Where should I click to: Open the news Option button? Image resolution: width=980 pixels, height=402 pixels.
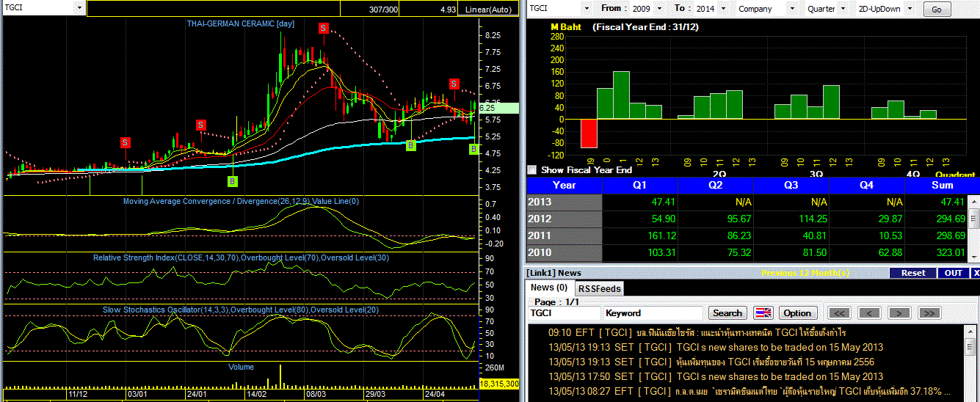coord(797,313)
